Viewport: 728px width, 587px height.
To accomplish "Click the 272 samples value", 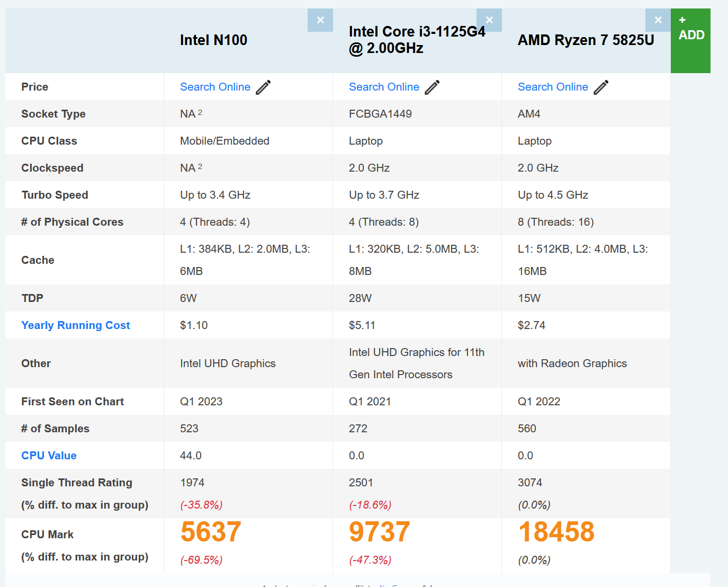I will pyautogui.click(x=358, y=429).
